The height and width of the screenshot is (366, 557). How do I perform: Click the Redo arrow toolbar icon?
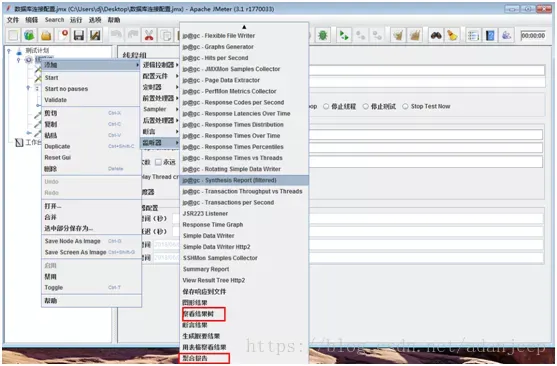[x=133, y=35]
